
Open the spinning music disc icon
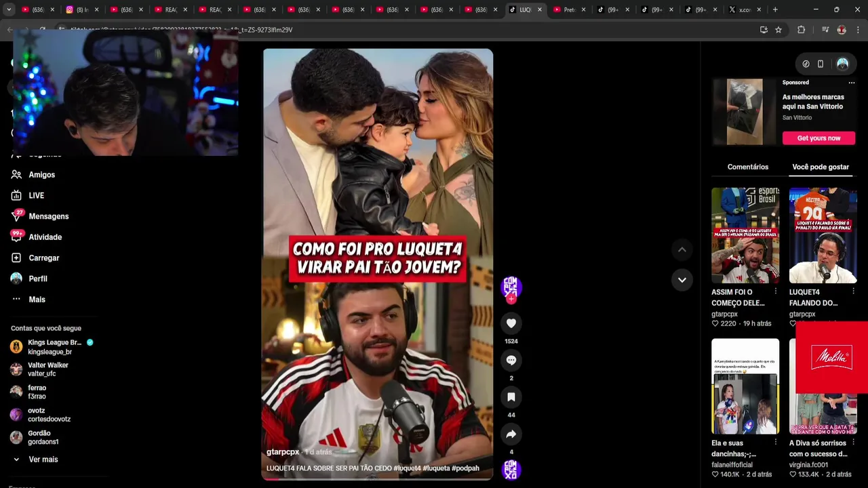(x=511, y=469)
